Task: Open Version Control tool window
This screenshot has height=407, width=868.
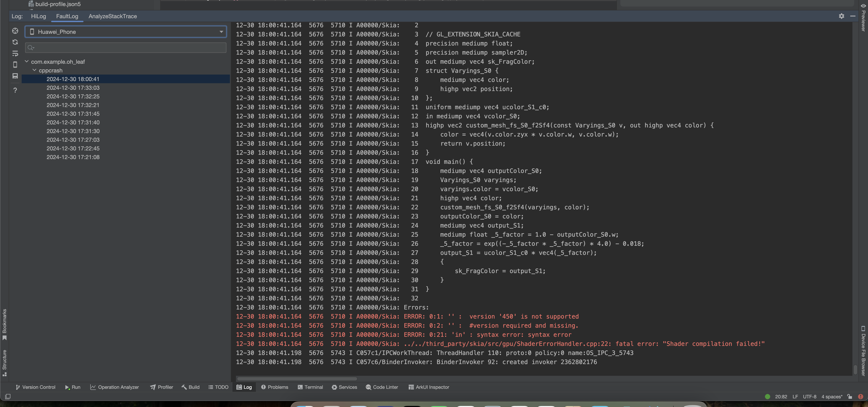Action: tap(35, 387)
